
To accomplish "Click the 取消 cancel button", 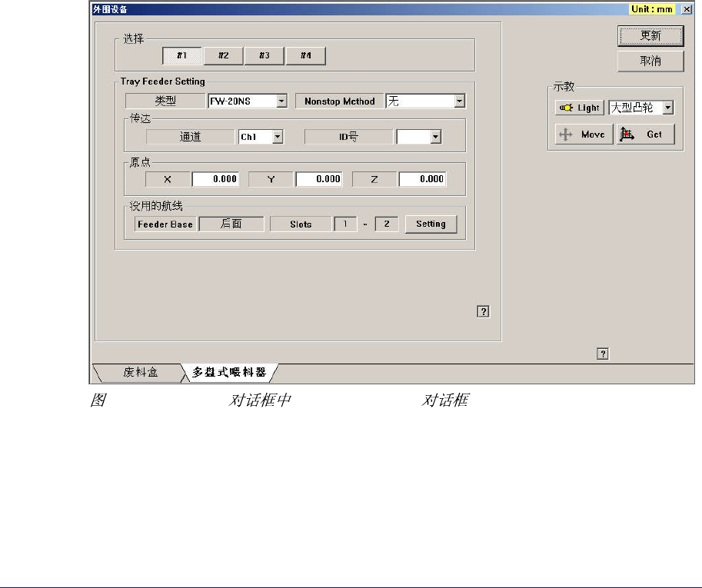I will point(650,61).
